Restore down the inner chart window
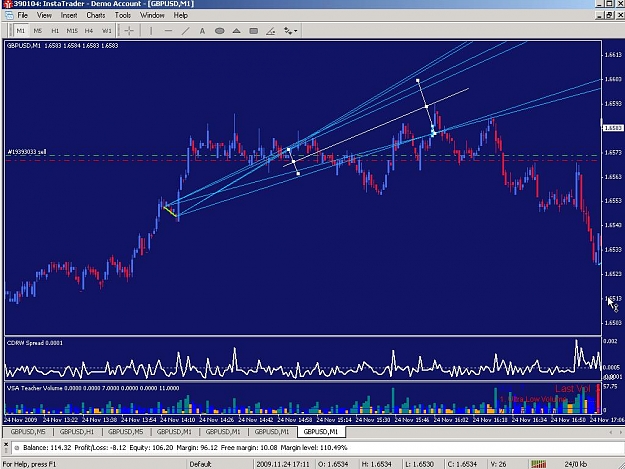Screen dimensions: 625x469 [x=609, y=15]
